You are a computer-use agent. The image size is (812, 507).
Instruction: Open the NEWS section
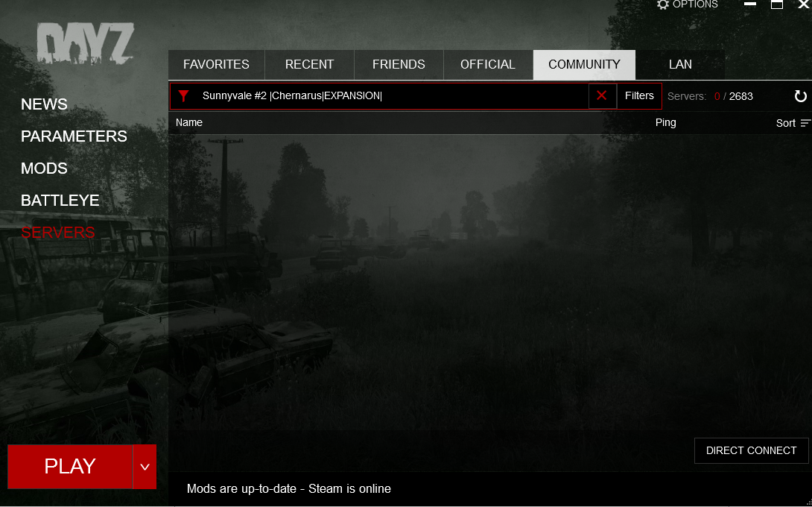point(44,104)
